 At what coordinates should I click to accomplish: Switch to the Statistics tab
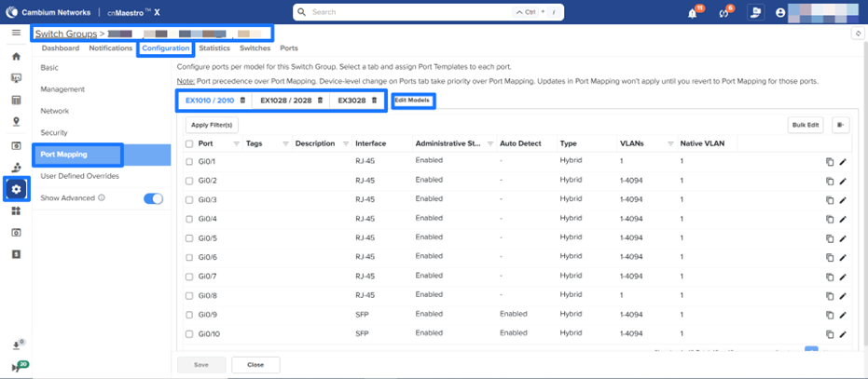coord(214,47)
